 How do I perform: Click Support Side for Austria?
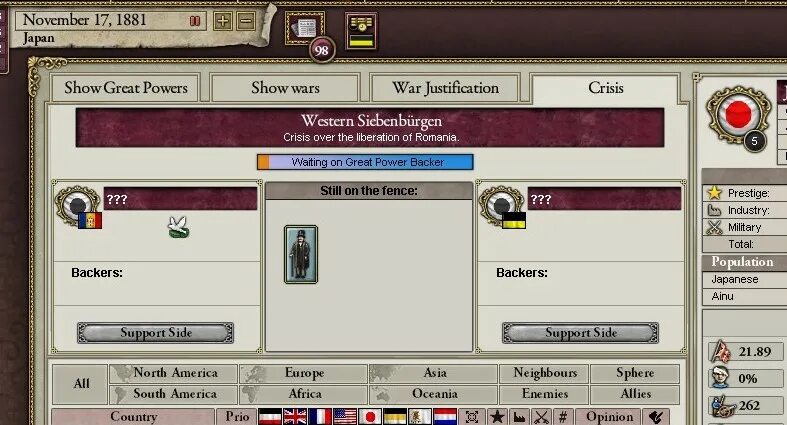581,333
